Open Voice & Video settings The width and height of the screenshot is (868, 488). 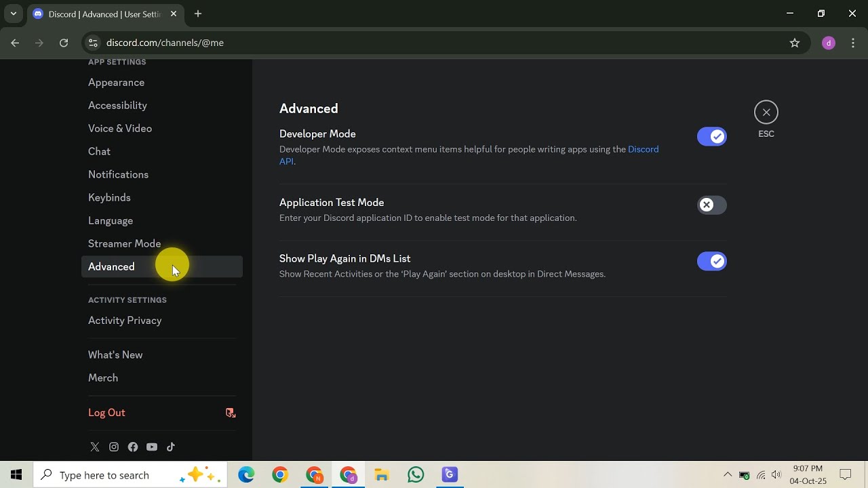click(161, 129)
